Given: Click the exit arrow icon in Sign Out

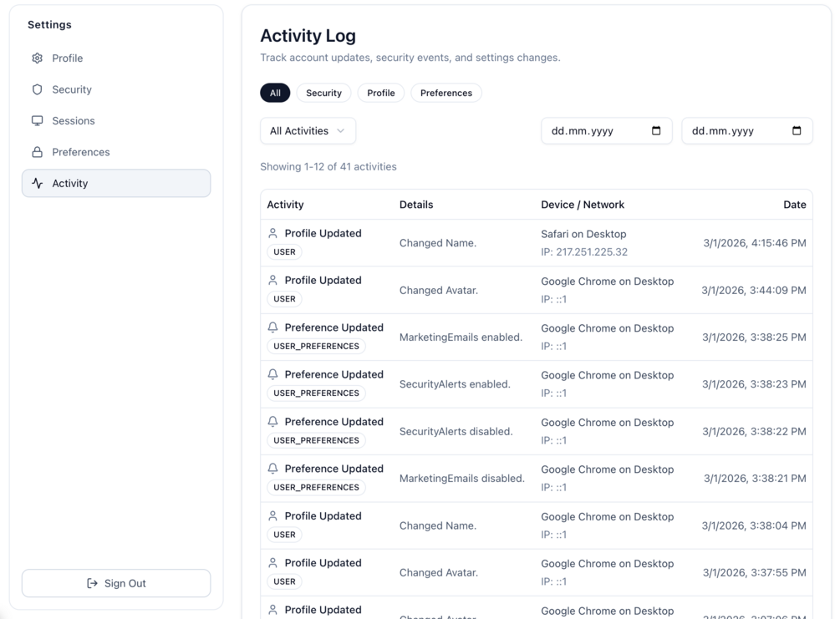Looking at the screenshot, I should coord(92,583).
